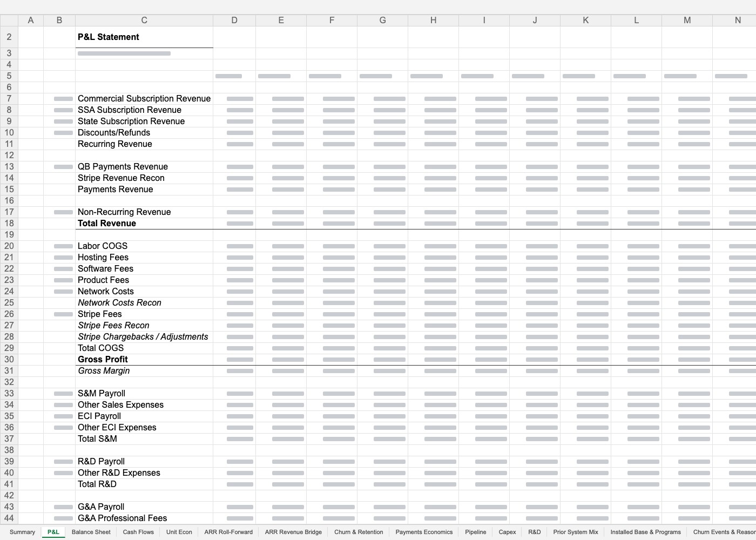Select Non-Recurring Revenue cell
The height and width of the screenshot is (540, 756).
pyautogui.click(x=144, y=212)
